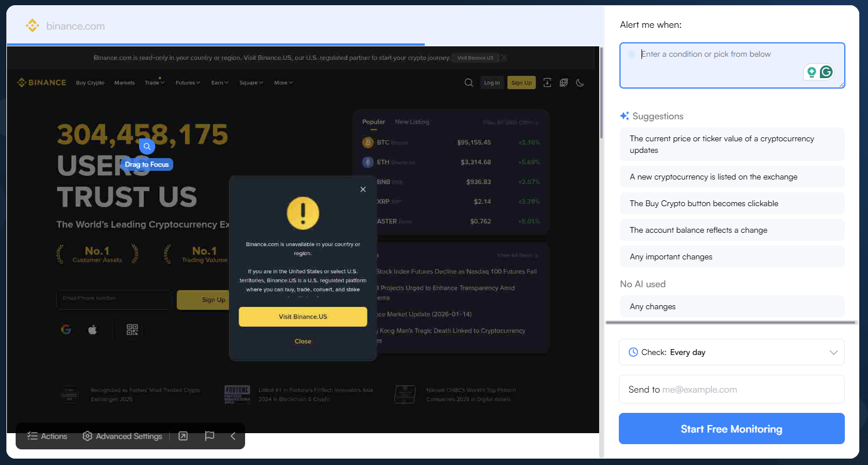868x465 pixels.
Task: Expand the More menu in Binance navbar
Action: (283, 83)
